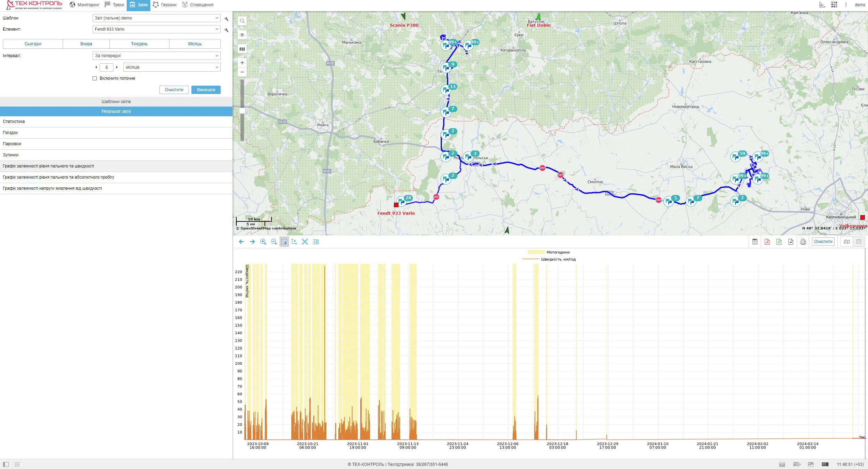Click the map layers icon on the map
868x469 pixels.
242,49
